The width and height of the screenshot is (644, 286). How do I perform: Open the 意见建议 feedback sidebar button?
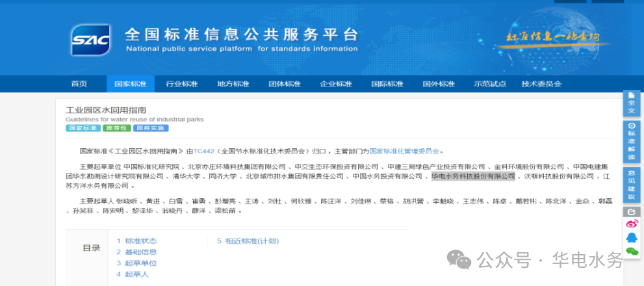pos(631,185)
